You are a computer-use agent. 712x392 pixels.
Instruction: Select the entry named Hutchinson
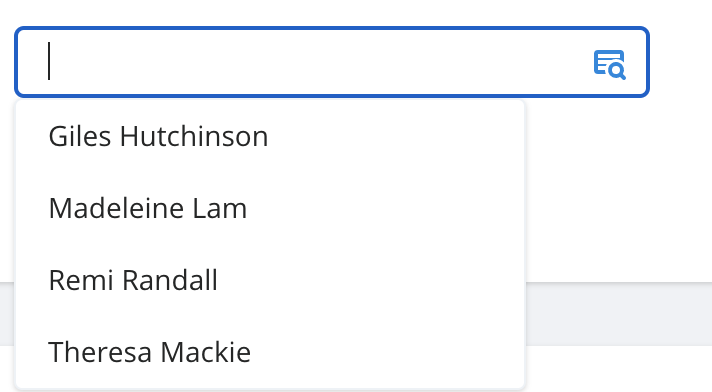pos(270,136)
